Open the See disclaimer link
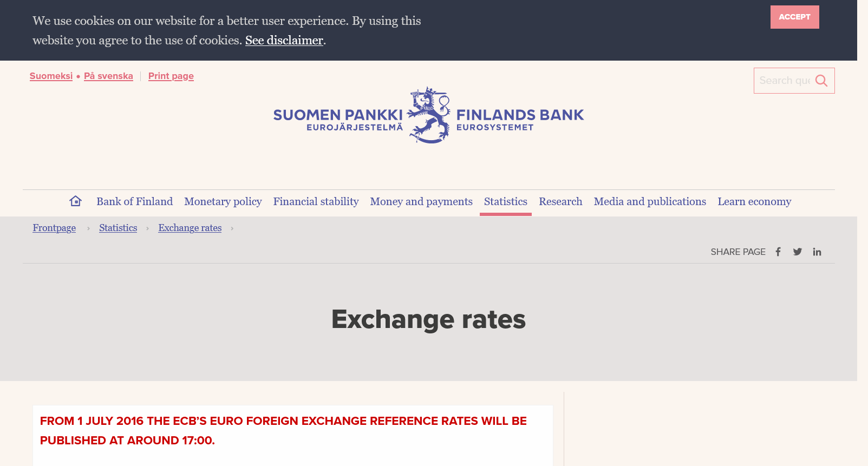Screen dimensions: 868x466 pos(284,41)
